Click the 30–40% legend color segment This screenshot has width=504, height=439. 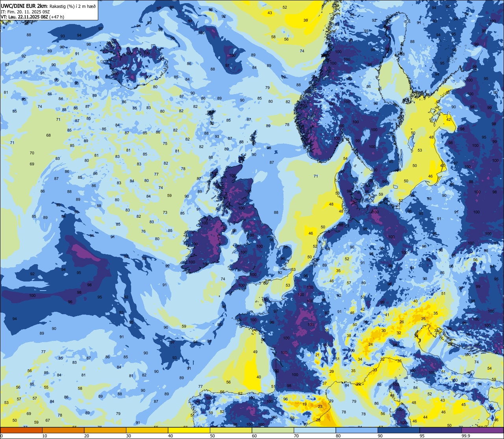click(147, 430)
